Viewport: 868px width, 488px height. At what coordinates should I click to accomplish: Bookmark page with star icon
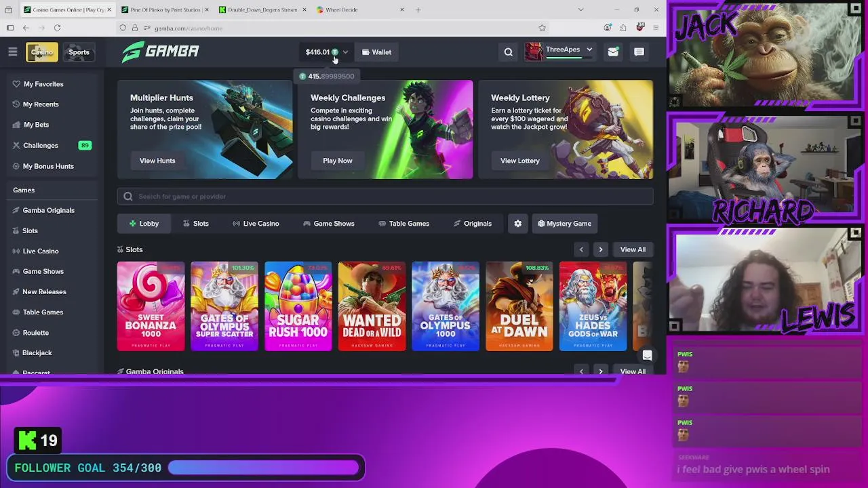(x=542, y=28)
